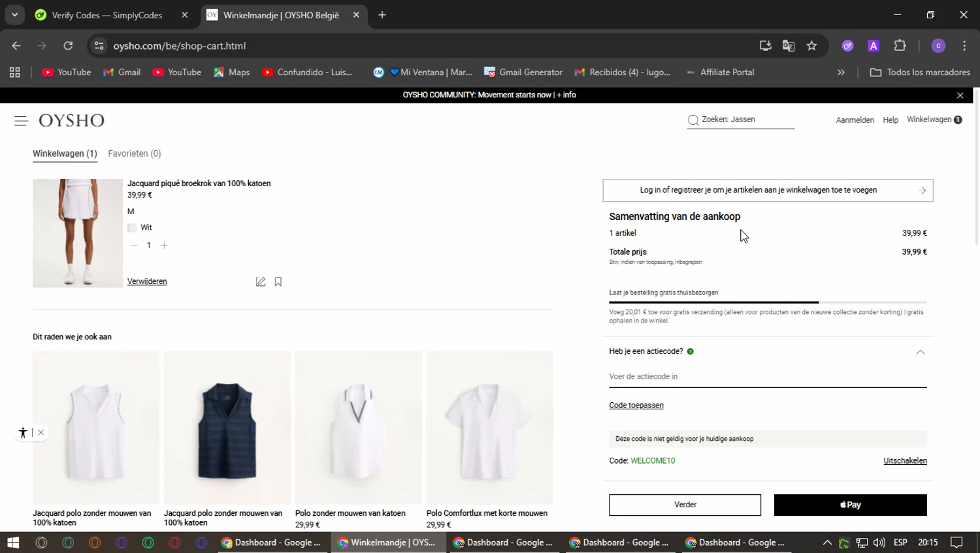
Task: Edit the cart item with pencil icon
Action: click(261, 281)
